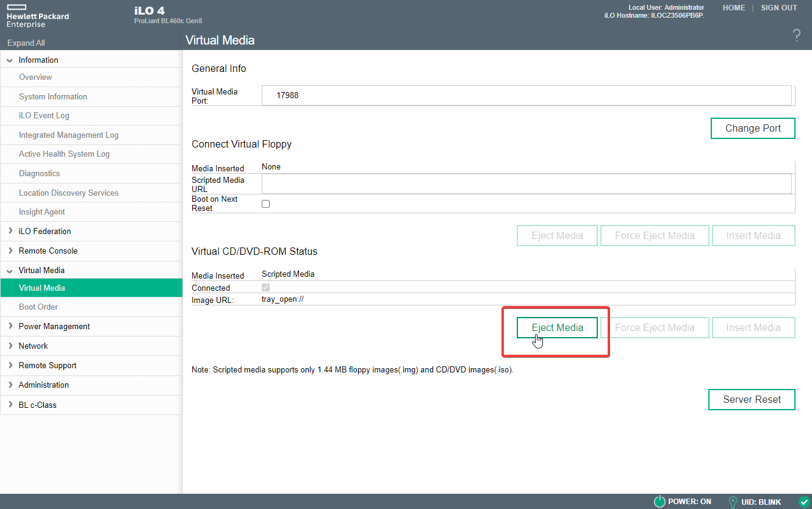Click Eject Media under Virtual Floppy
The height and width of the screenshot is (509, 812).
click(557, 235)
